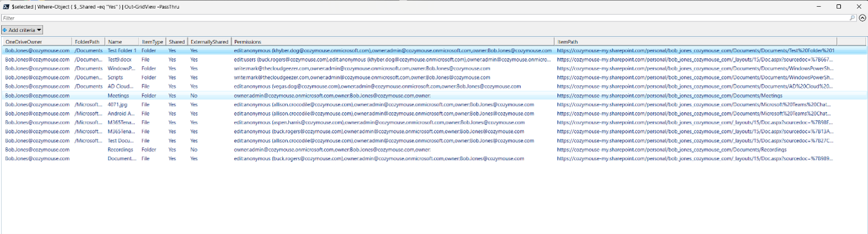The width and height of the screenshot is (868, 234).
Task: Click permissions cell starting edit:users buck.rogers
Action: pos(393,60)
